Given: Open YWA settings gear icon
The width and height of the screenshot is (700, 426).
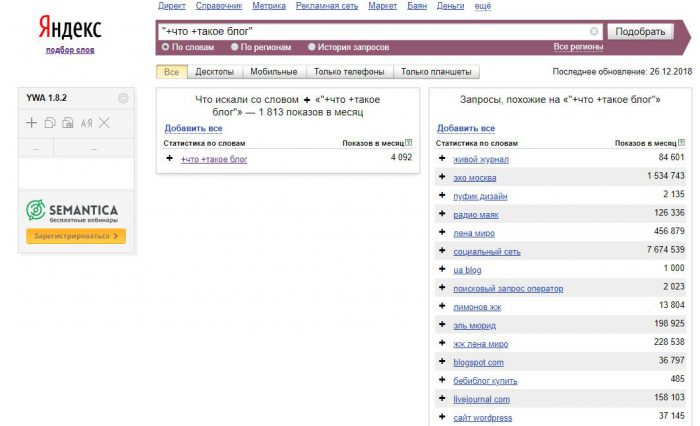Looking at the screenshot, I should click(x=123, y=98).
